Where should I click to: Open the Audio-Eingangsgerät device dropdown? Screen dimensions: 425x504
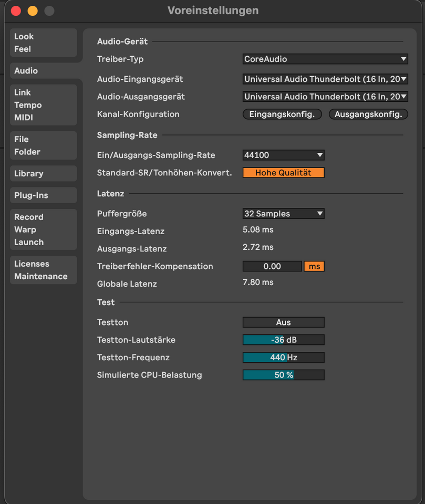(325, 79)
